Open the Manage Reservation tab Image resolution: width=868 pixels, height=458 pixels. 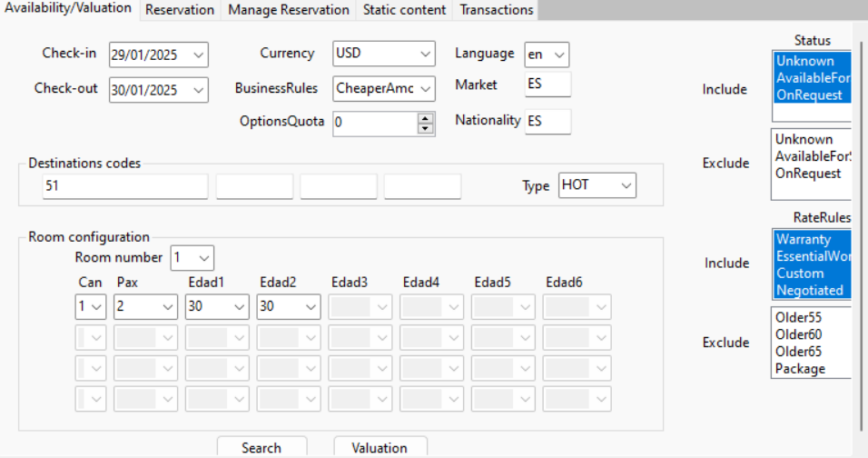click(288, 10)
